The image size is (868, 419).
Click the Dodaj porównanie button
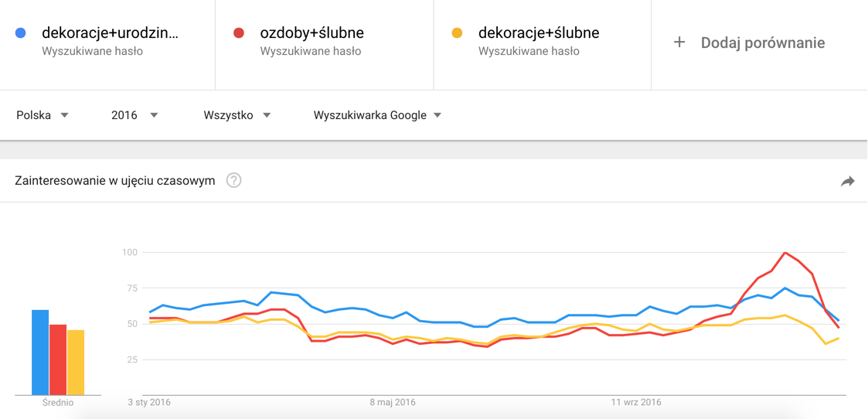pos(762,43)
